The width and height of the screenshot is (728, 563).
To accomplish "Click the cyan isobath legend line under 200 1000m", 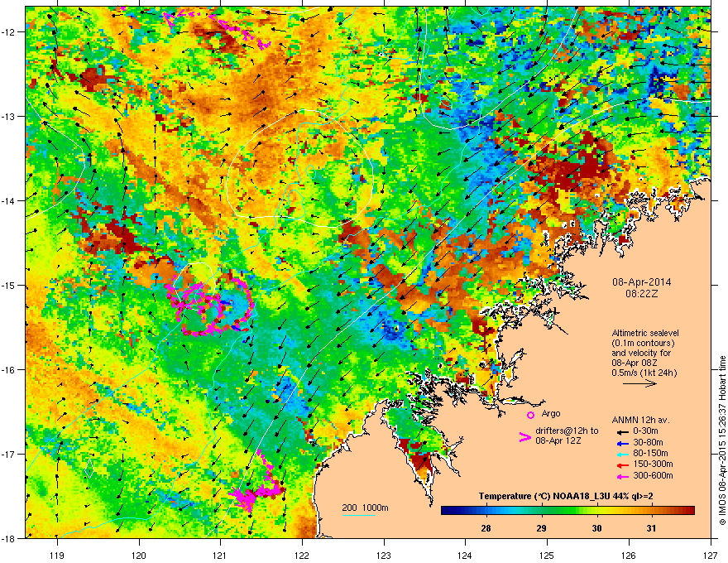I will click(x=359, y=515).
